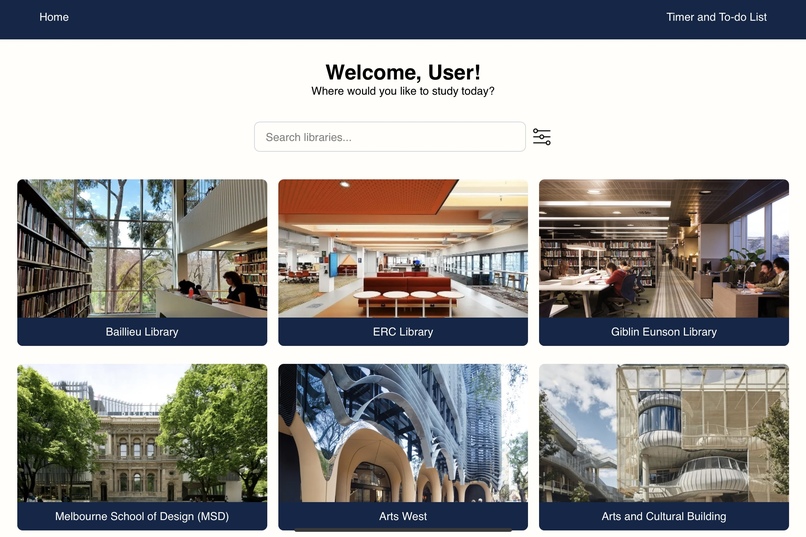Focus the Search libraries field

pos(390,137)
